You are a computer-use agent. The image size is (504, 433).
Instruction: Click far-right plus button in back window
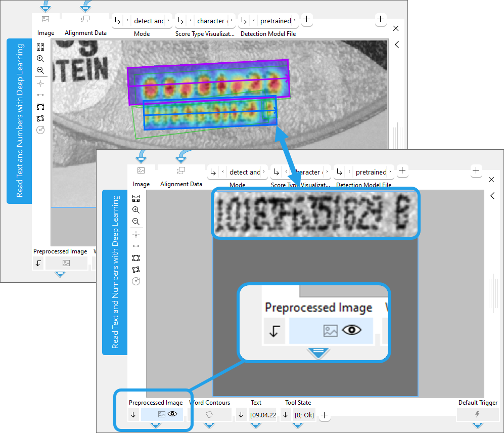380,19
